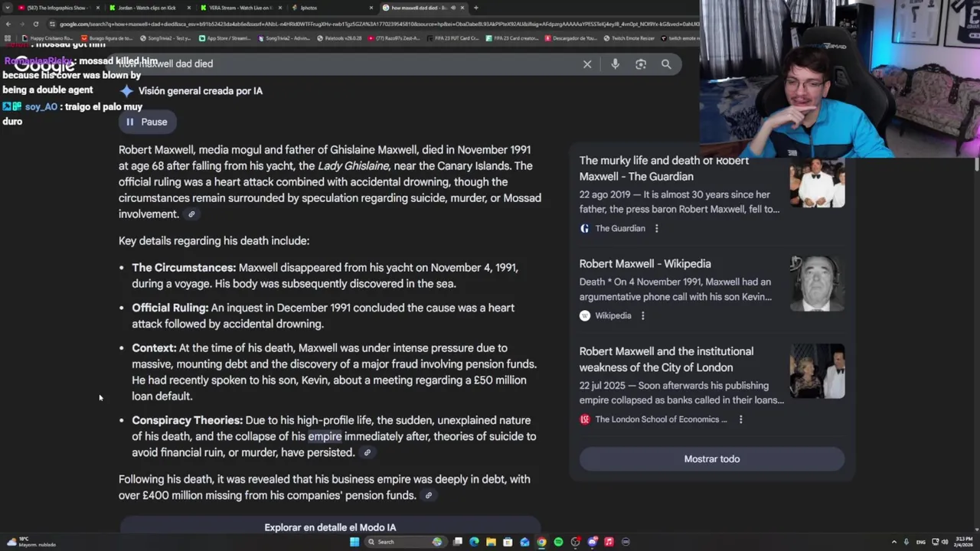Open 'App Store / Streaml...' bookmark
This screenshot has width=980, height=551.
tap(225, 38)
